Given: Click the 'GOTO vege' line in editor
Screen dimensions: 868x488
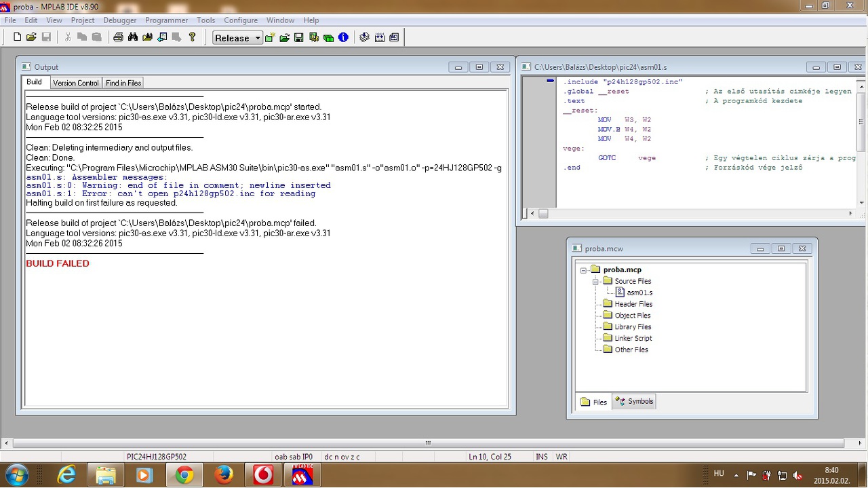Looking at the screenshot, I should (627, 157).
